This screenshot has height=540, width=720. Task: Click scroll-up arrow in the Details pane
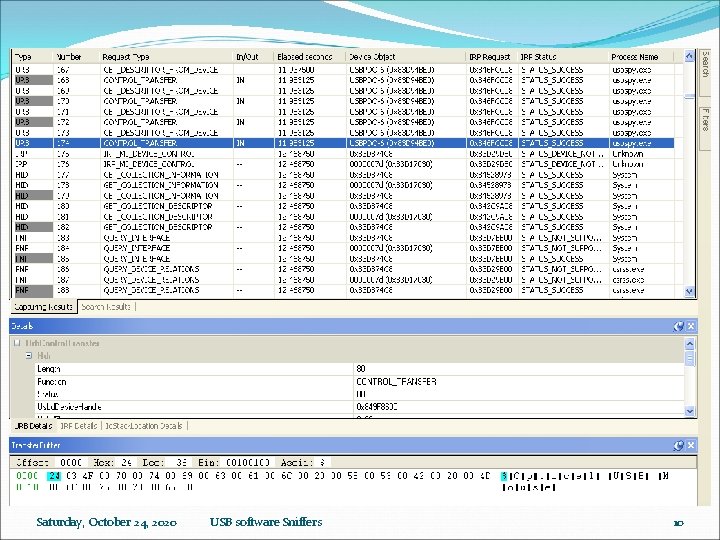pyautogui.click(x=689, y=343)
